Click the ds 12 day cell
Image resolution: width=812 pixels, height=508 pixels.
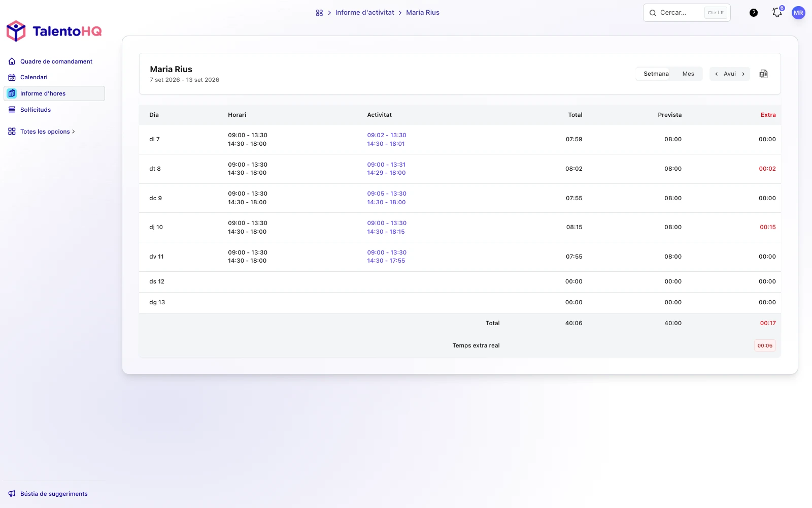[157, 281]
